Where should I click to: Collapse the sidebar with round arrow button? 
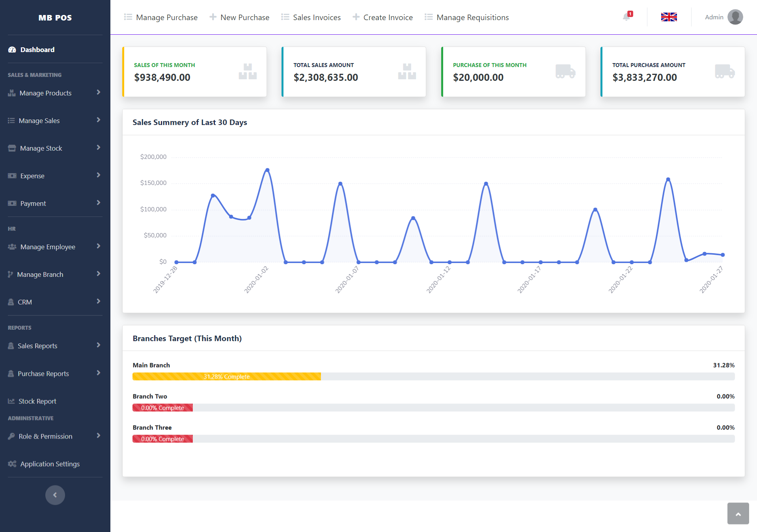coord(55,495)
